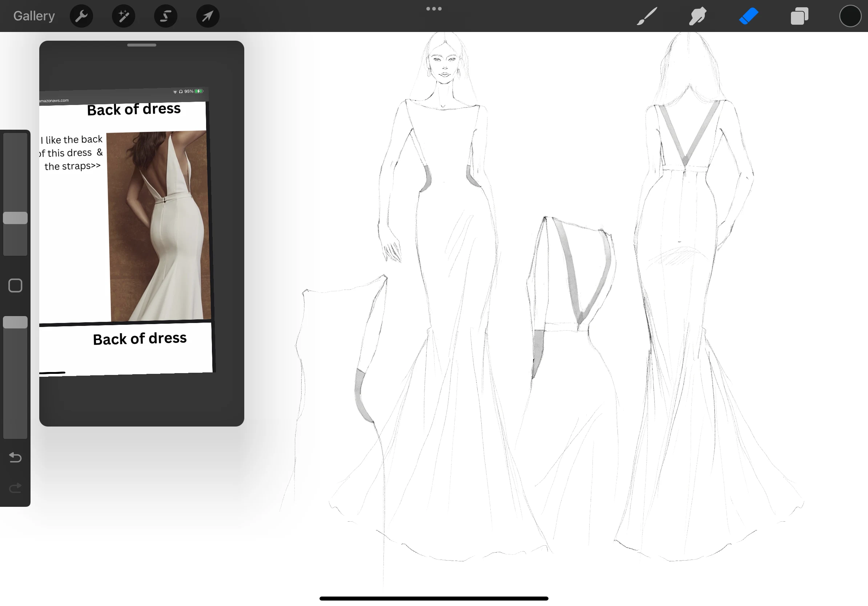This screenshot has width=868, height=606.
Task: Tap the Wi-Fi icon in reference image
Action: tap(175, 92)
